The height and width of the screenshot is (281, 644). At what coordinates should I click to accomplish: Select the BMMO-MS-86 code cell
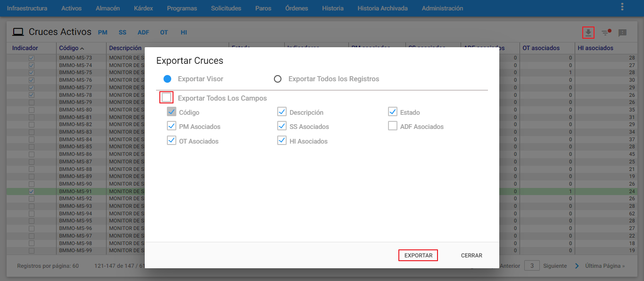point(75,154)
